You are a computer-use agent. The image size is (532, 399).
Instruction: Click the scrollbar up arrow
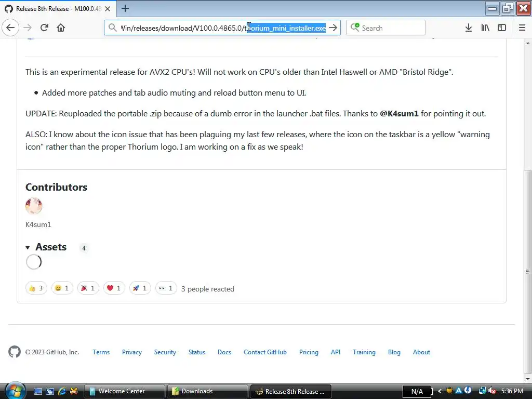pos(528,43)
